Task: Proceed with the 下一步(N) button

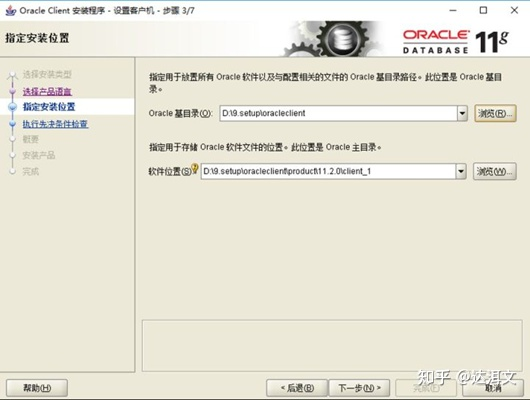Action: pos(359,388)
